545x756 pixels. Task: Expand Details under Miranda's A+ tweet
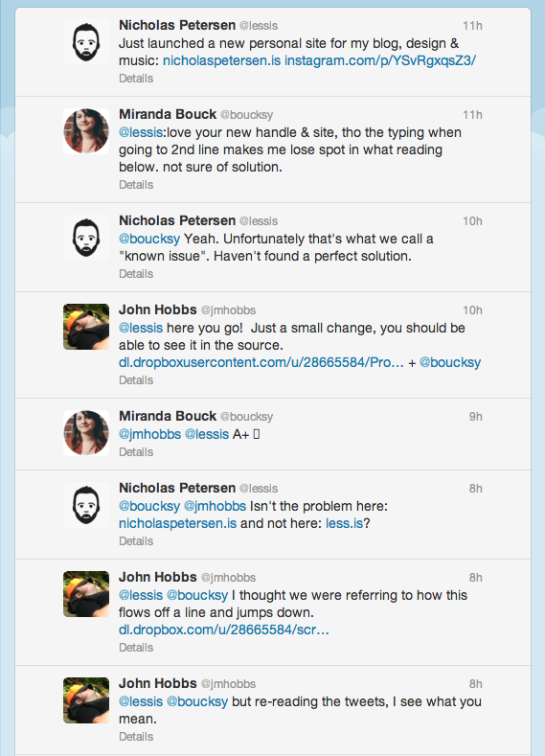point(136,451)
